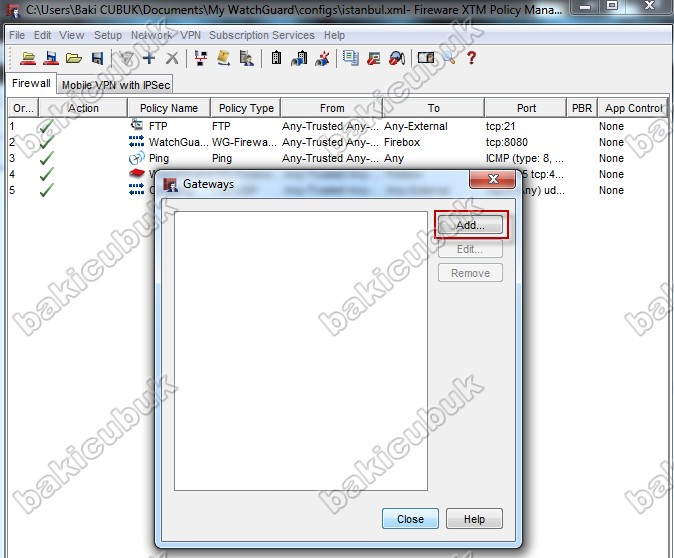
Task: Click the yellow open-folder file icon
Action: pos(74,58)
